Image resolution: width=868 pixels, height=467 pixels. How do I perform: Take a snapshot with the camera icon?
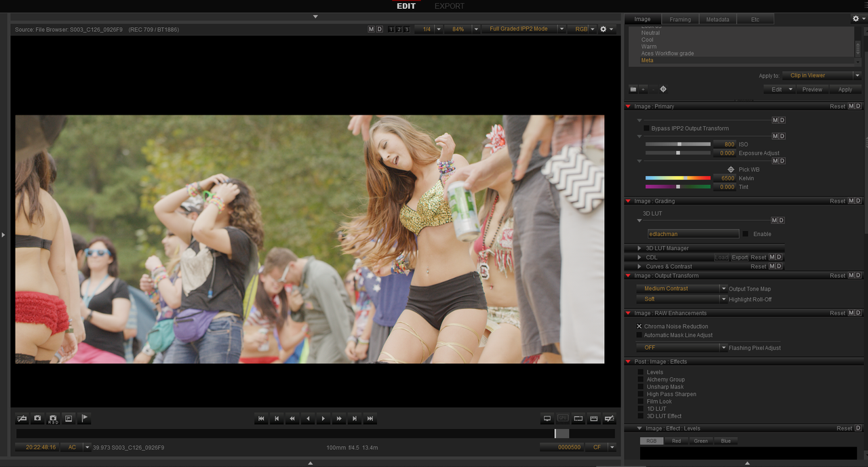pos(37,418)
